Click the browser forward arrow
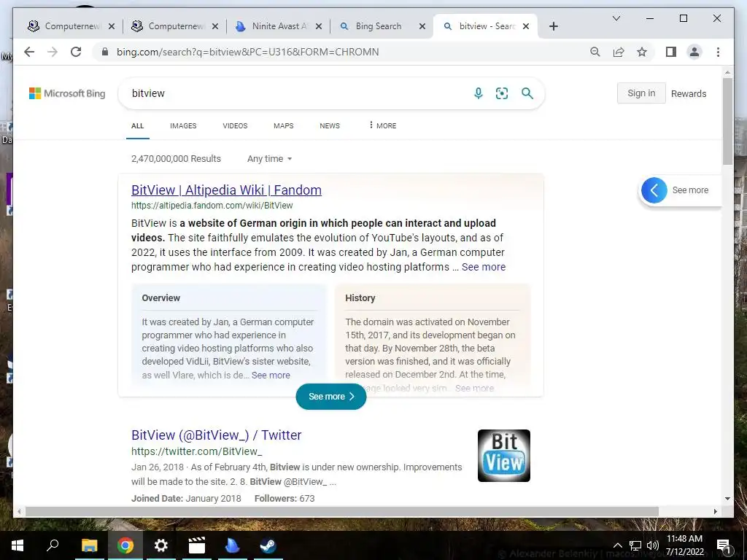This screenshot has width=747, height=560. point(53,52)
